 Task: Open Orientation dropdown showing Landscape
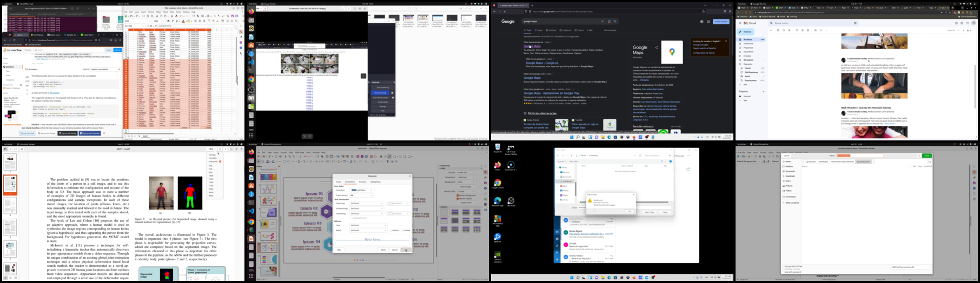tap(466, 177)
